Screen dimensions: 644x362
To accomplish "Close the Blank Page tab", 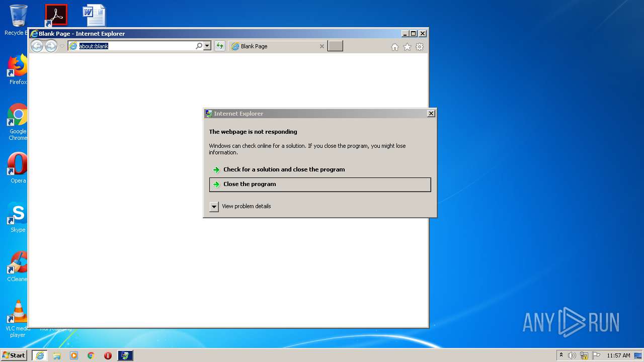I will tap(322, 46).
